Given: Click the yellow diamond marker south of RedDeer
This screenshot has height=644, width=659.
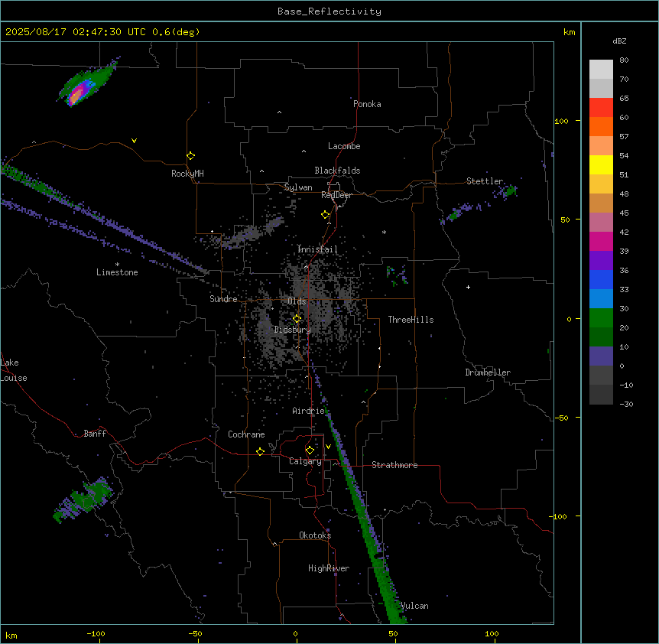Looking at the screenshot, I should pyautogui.click(x=326, y=215).
